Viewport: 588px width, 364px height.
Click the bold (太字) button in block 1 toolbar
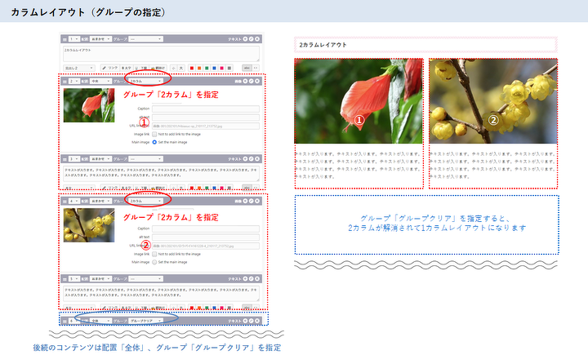click(126, 68)
